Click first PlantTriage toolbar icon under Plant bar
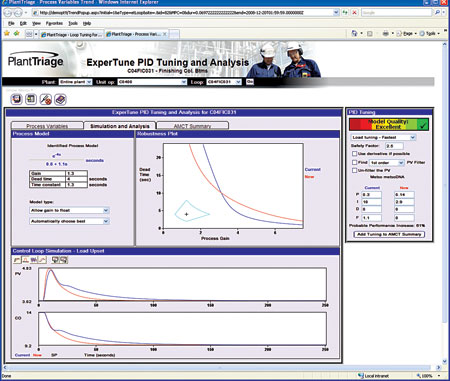 tap(17, 99)
